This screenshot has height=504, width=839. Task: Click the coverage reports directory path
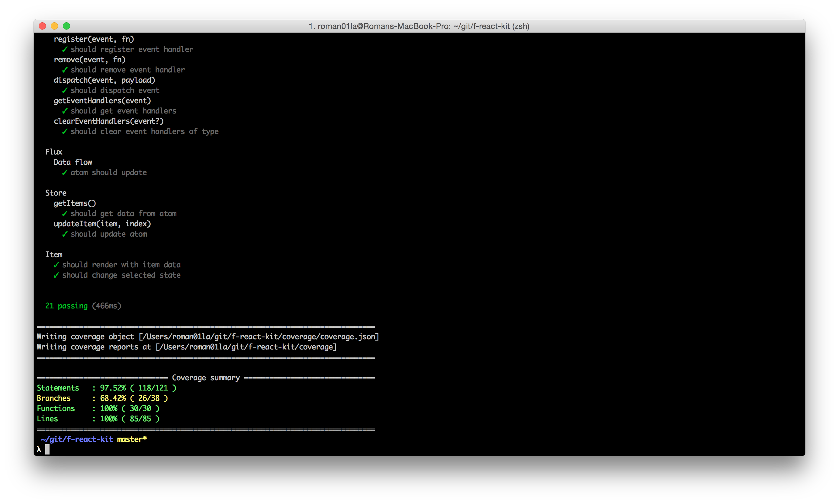coord(246,347)
